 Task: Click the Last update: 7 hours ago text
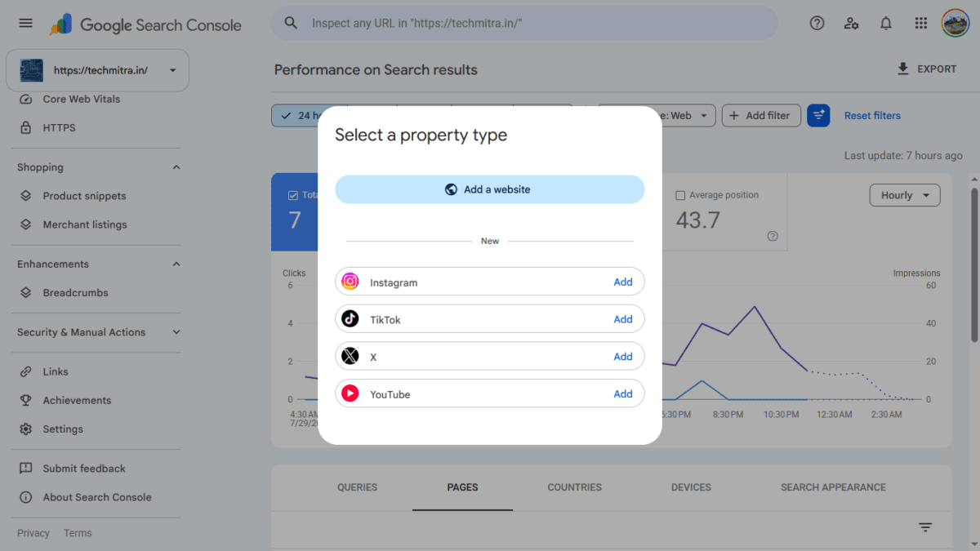[903, 156]
